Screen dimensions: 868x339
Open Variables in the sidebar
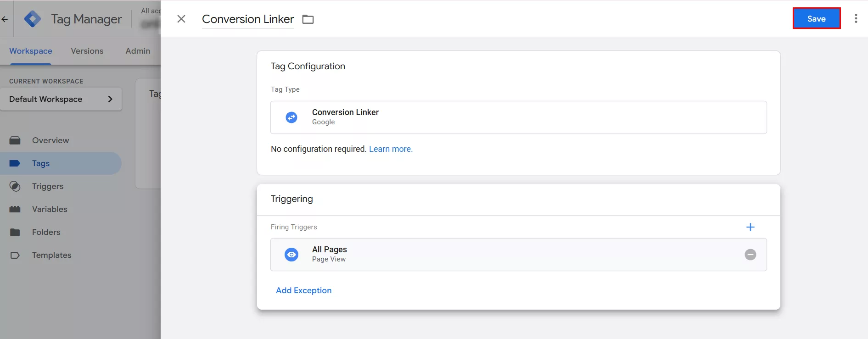pyautogui.click(x=50, y=209)
